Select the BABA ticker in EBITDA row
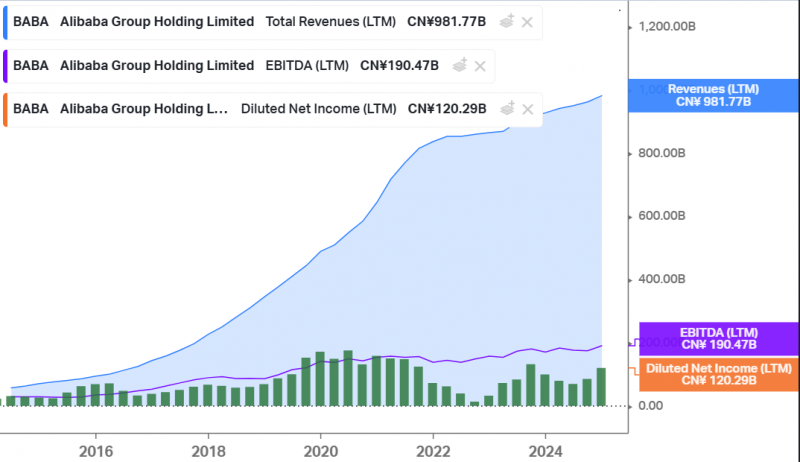 click(x=31, y=66)
